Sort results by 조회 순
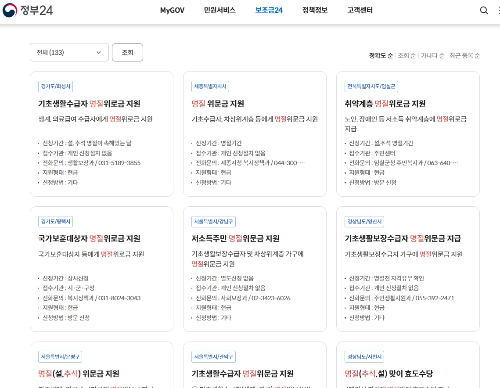This screenshot has width=500, height=388. (x=407, y=56)
